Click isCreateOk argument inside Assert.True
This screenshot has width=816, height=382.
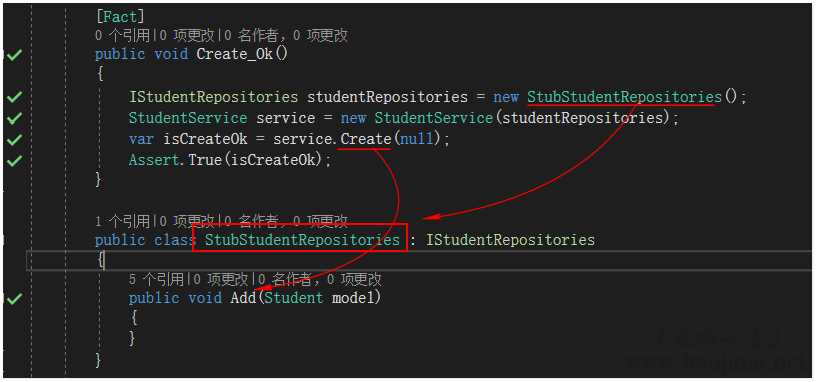[x=273, y=160]
